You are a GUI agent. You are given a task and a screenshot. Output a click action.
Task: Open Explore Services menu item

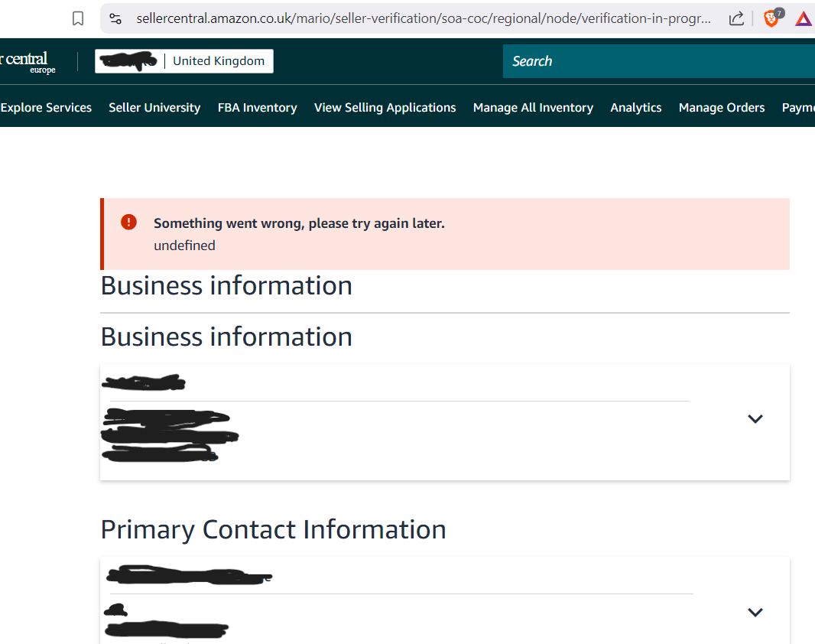click(x=46, y=108)
